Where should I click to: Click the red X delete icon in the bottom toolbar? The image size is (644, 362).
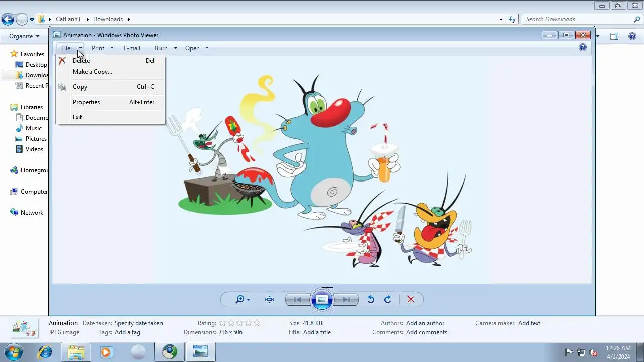411,300
